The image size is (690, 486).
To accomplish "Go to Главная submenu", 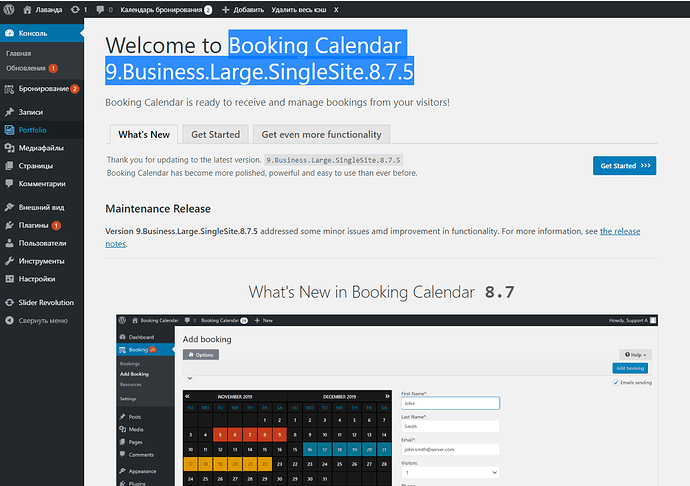I will [18, 53].
